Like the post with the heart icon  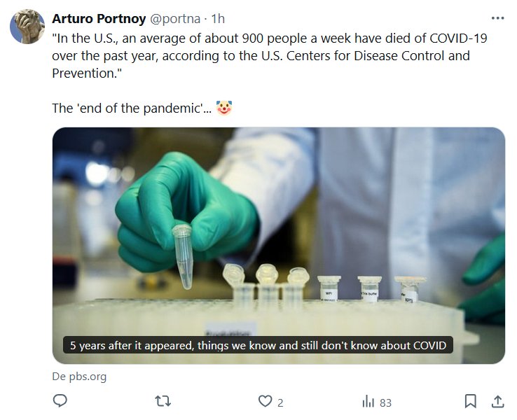point(265,402)
